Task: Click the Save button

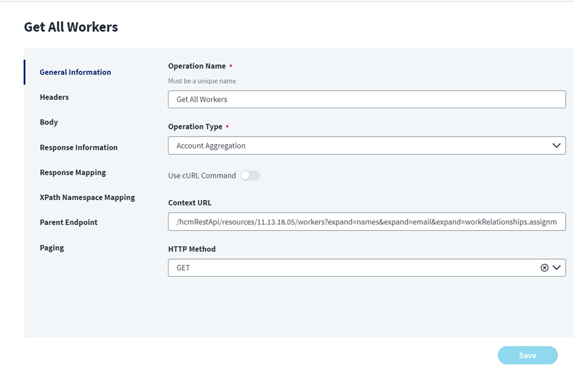Action: point(527,356)
